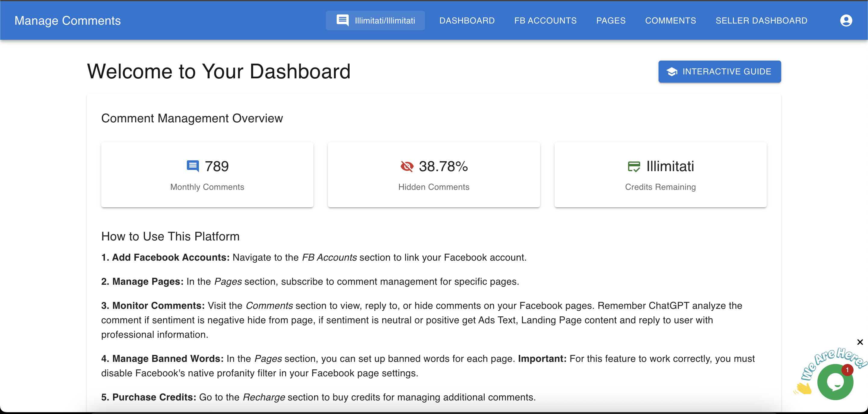Open the Interactive Guide
The width and height of the screenshot is (868, 414).
tap(719, 71)
